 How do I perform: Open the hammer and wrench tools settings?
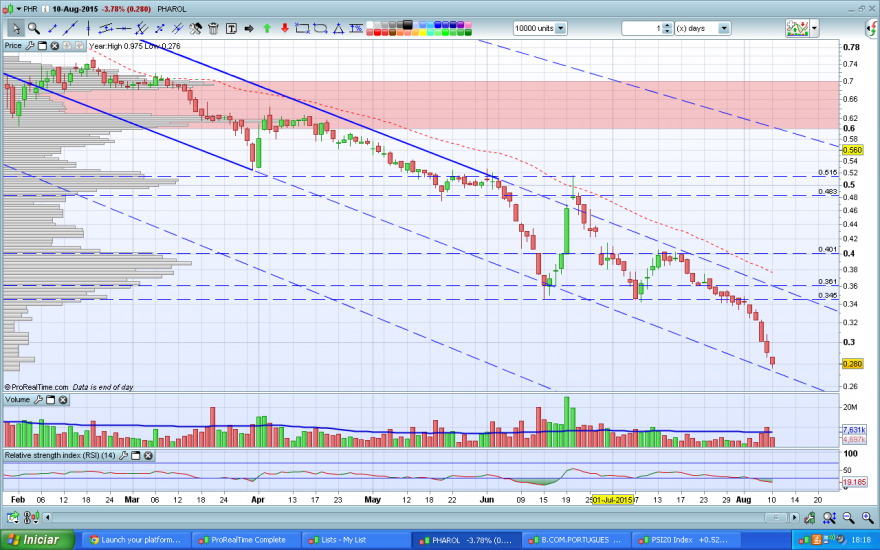coord(195,28)
